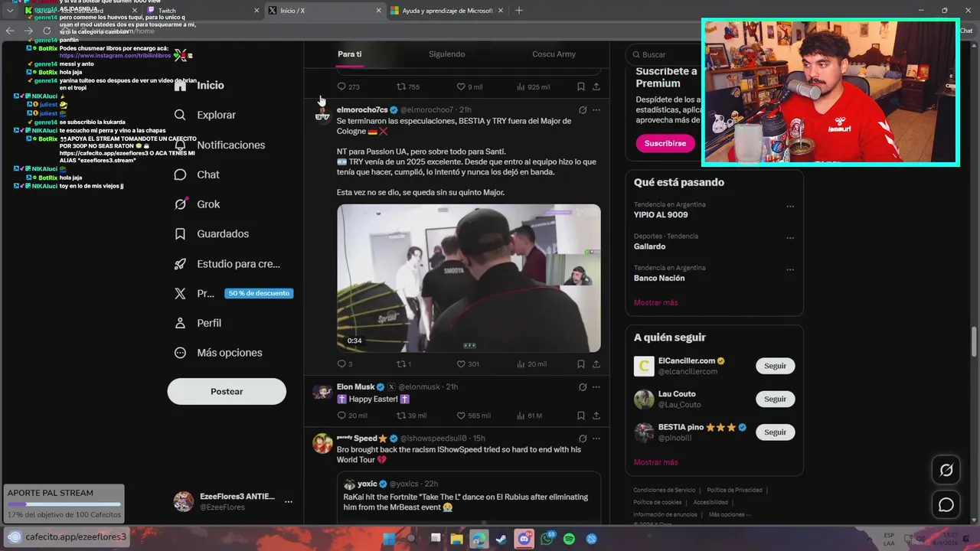Bookmark Elon Musk's Happy Easter post

click(x=581, y=416)
